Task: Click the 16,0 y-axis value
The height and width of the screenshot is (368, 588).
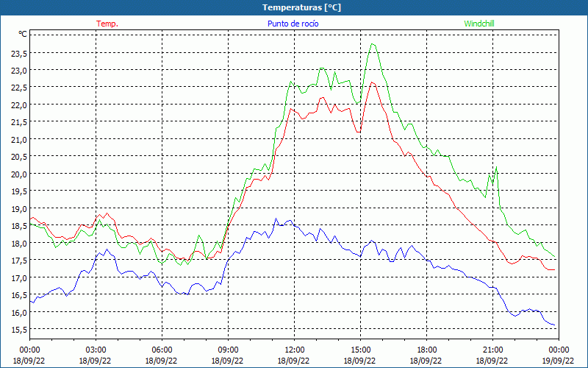Action: click(19, 312)
